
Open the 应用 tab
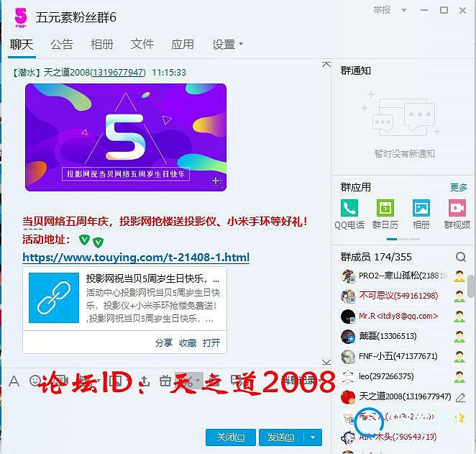pyautogui.click(x=182, y=45)
